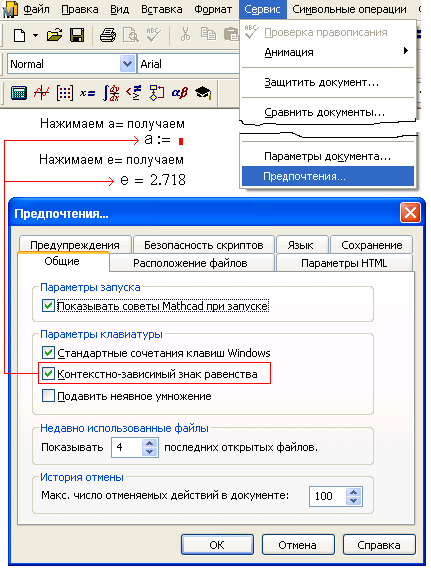This screenshot has width=431, height=568.
Task: Expand the Normal style dropdown
Action: click(x=127, y=64)
